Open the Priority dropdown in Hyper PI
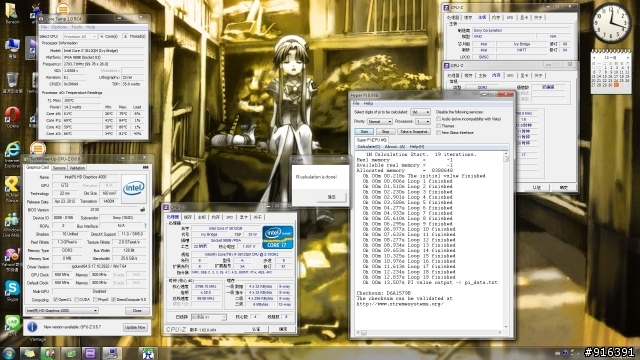 [380, 122]
